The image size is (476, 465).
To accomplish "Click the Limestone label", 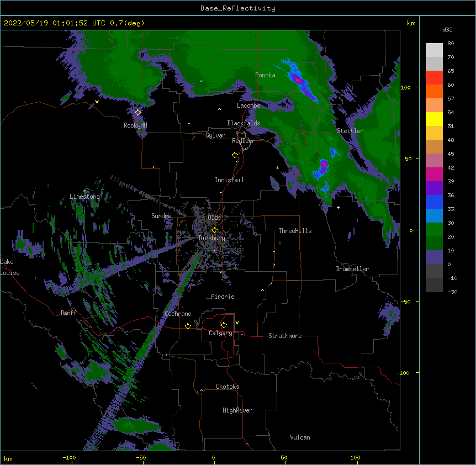I will [x=84, y=197].
